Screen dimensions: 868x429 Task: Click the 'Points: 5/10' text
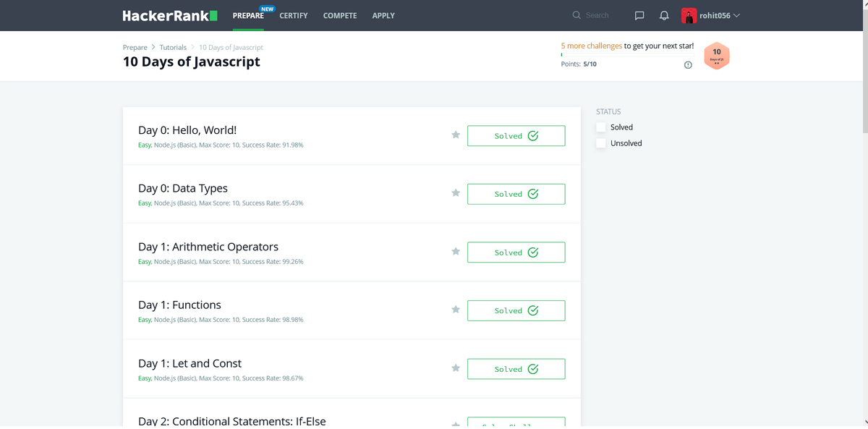[579, 64]
